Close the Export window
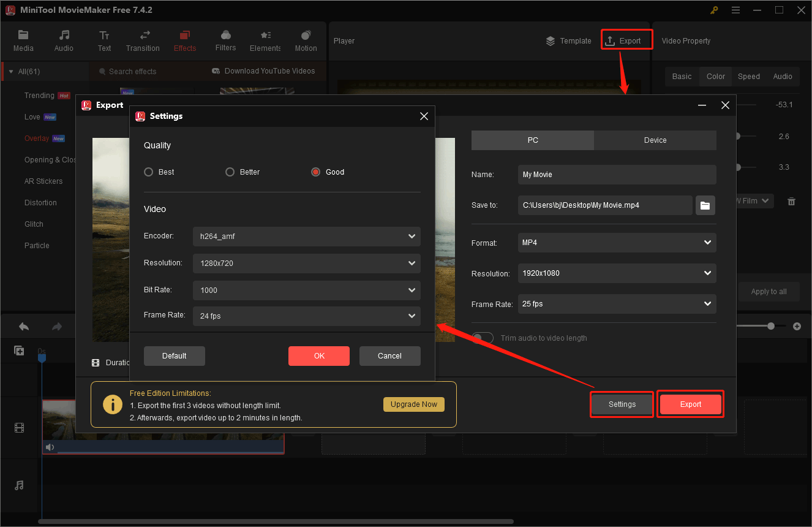Viewport: 812px width, 527px height. click(x=725, y=105)
